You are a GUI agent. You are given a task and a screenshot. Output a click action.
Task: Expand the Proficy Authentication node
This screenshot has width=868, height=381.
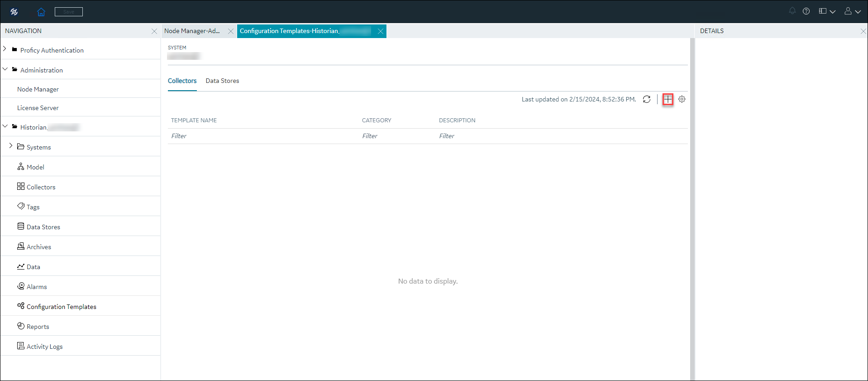pos(5,49)
